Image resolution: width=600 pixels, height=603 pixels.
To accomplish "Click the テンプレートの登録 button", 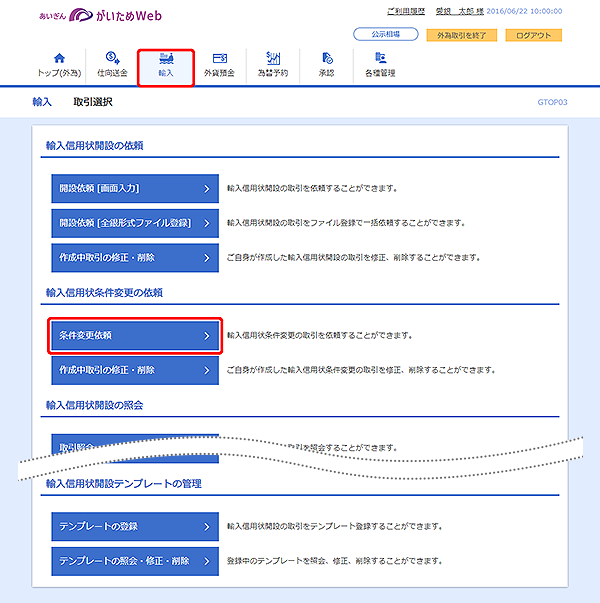I will click(135, 526).
